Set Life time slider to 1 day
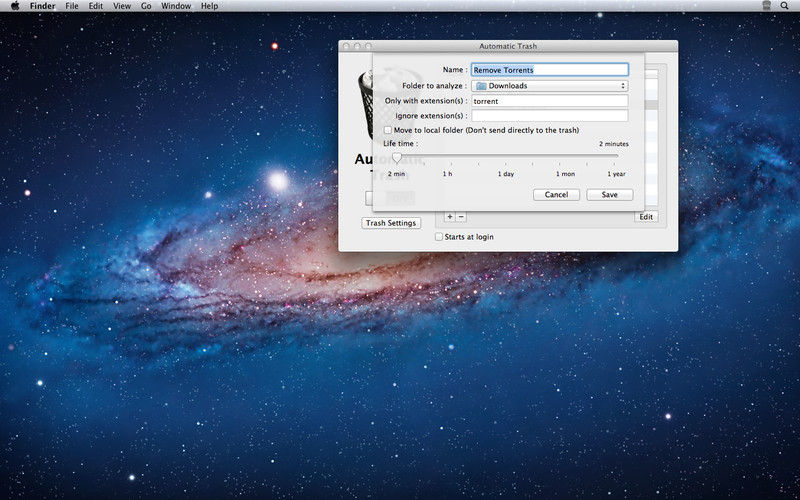The width and height of the screenshot is (800, 500). point(506,156)
